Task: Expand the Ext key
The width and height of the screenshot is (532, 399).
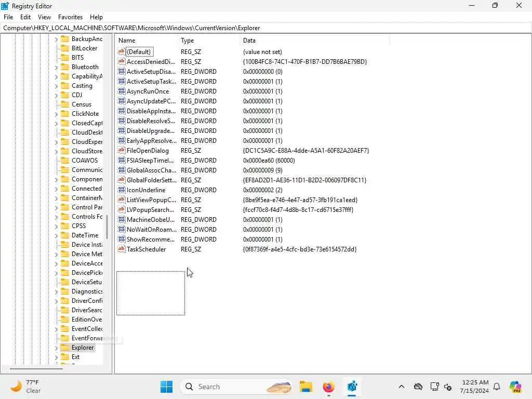Action: pyautogui.click(x=56, y=357)
